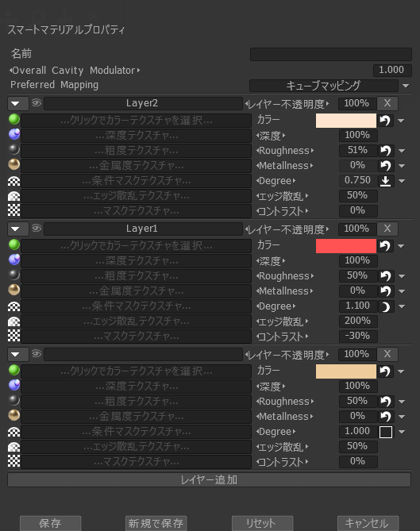The width and height of the screenshot is (420, 531).
Task: Click green color sphere icon in Layer2
Action: coord(13,120)
